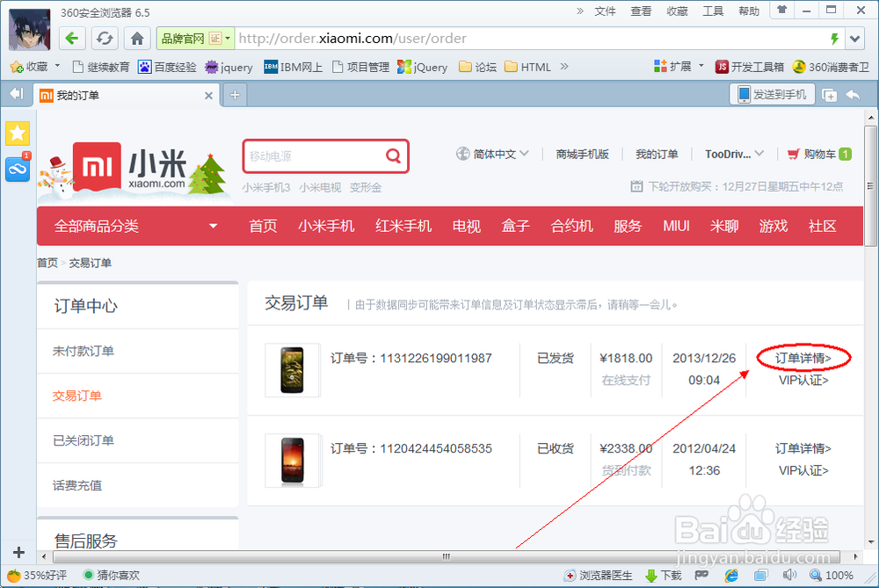
Task: Select the 我的订单 browser tab
Action: 126,95
